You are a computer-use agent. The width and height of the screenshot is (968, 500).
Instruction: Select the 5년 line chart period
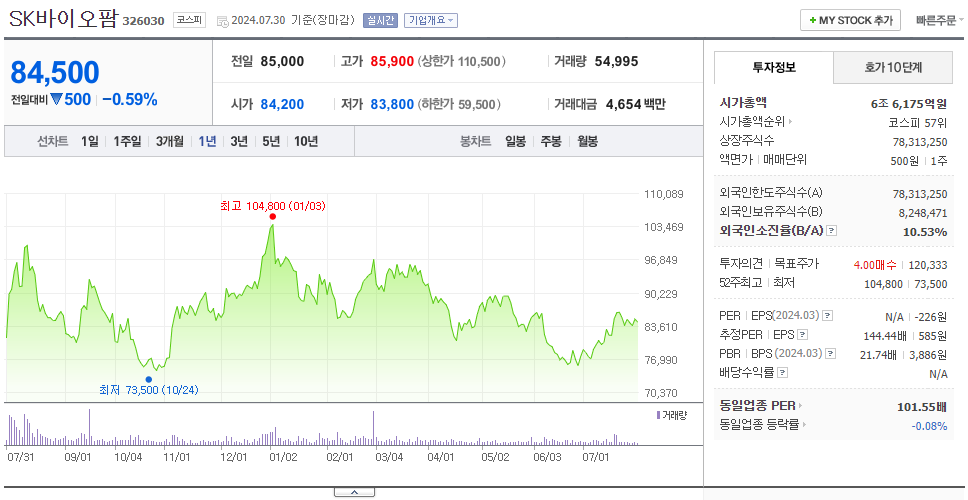271,141
